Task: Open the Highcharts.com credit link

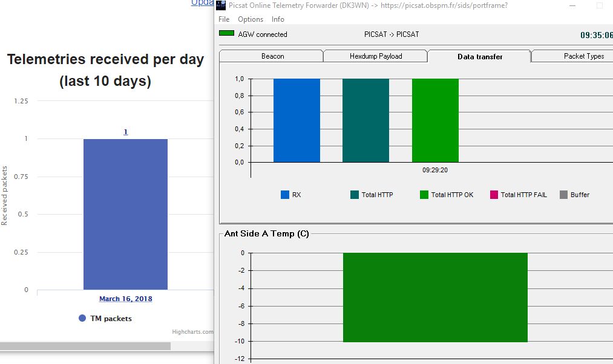Action: (193, 331)
